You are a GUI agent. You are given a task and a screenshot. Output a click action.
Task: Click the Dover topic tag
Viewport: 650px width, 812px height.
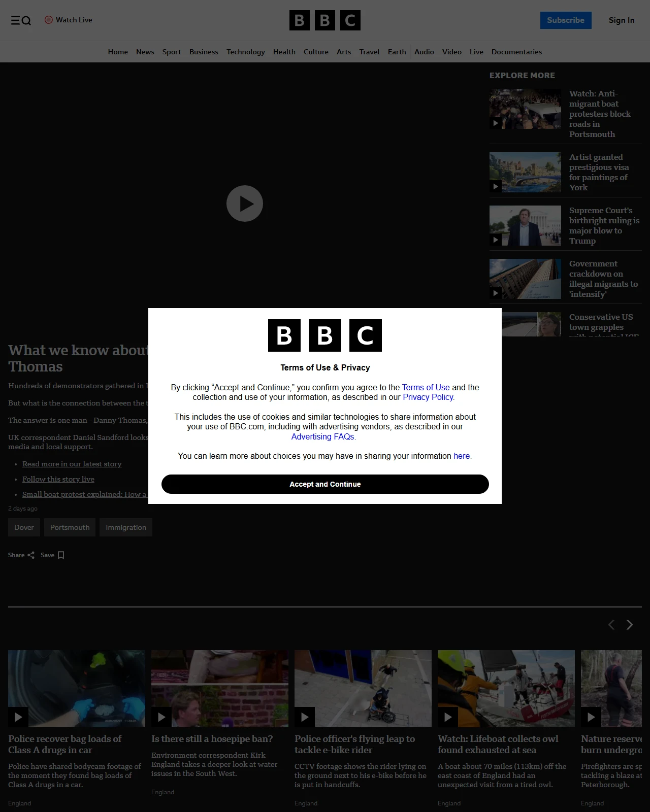pos(24,527)
